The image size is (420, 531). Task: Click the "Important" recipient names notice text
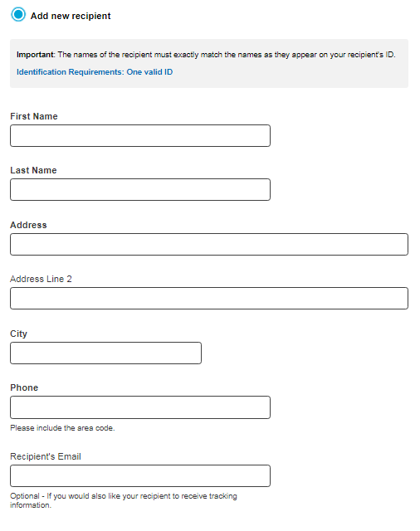click(x=206, y=55)
